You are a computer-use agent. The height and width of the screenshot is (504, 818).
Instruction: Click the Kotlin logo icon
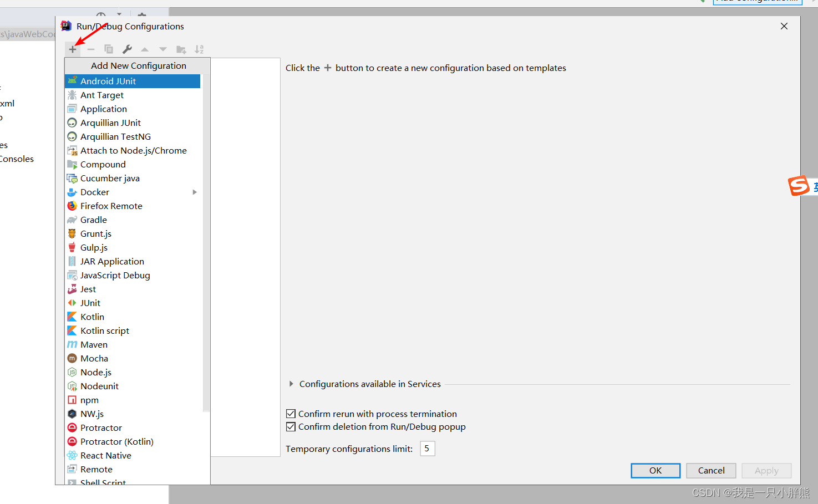click(x=72, y=317)
